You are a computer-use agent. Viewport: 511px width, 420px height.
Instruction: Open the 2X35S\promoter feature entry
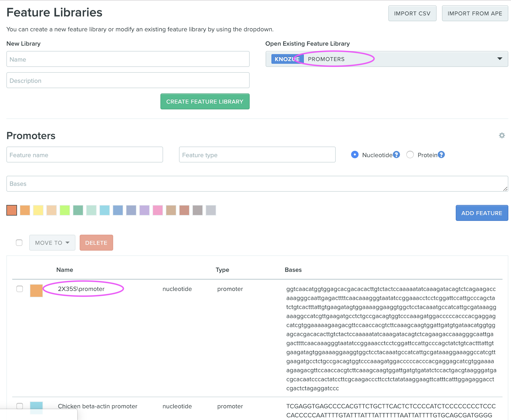click(81, 289)
